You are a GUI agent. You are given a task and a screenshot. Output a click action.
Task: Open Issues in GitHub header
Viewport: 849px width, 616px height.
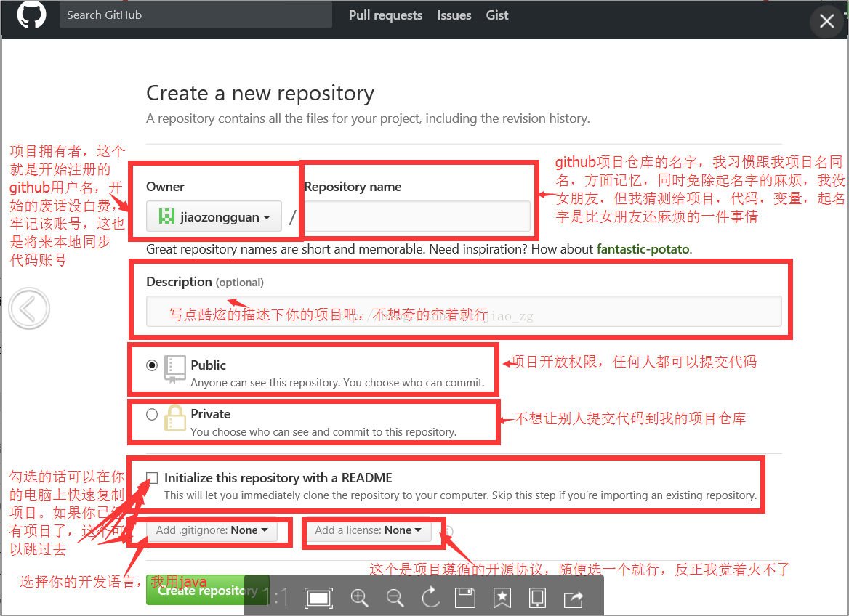click(x=454, y=15)
